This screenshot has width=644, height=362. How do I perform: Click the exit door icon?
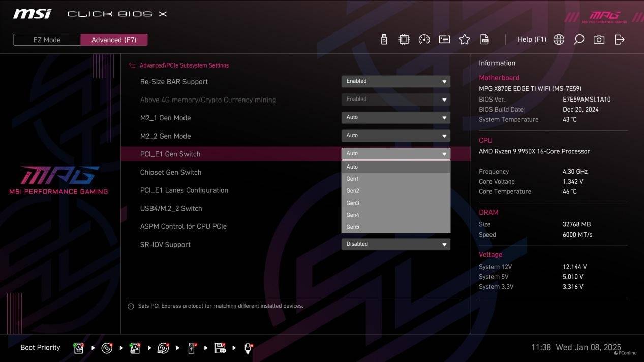pos(620,40)
